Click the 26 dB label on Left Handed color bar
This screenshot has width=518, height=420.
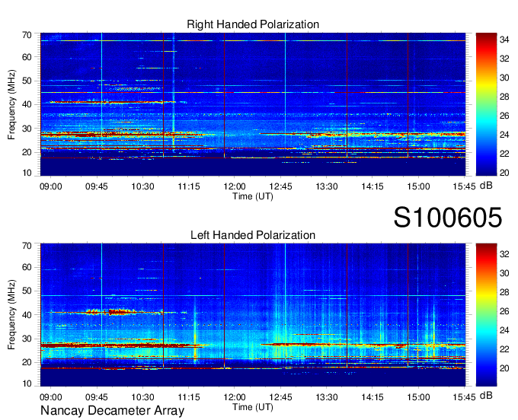tap(504, 311)
